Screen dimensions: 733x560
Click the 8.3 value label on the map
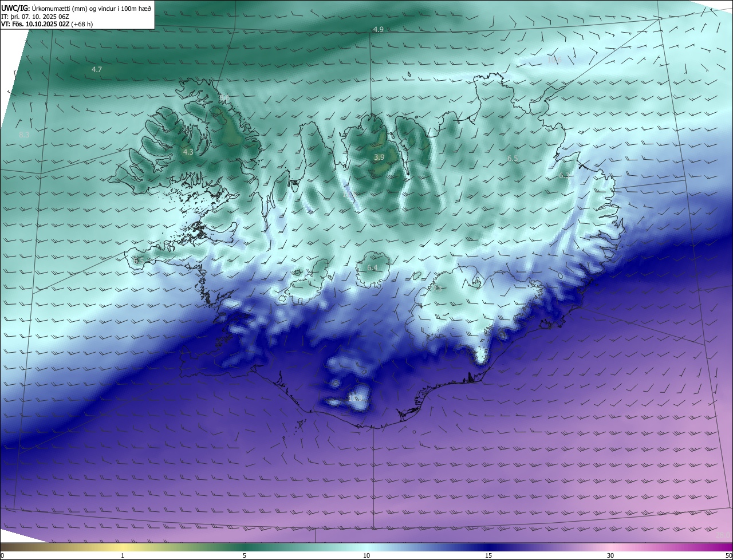pyautogui.click(x=24, y=135)
